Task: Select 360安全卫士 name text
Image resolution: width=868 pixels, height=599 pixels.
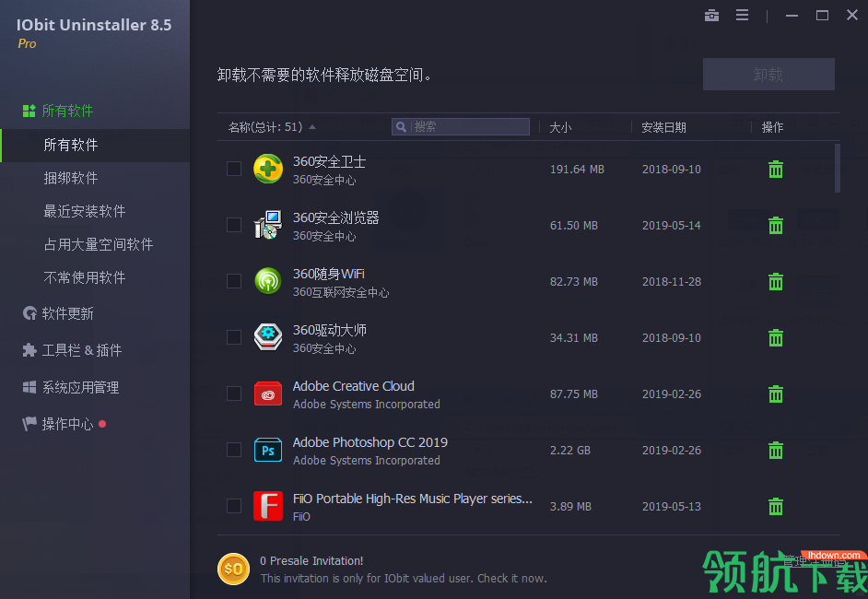Action: 329,161
